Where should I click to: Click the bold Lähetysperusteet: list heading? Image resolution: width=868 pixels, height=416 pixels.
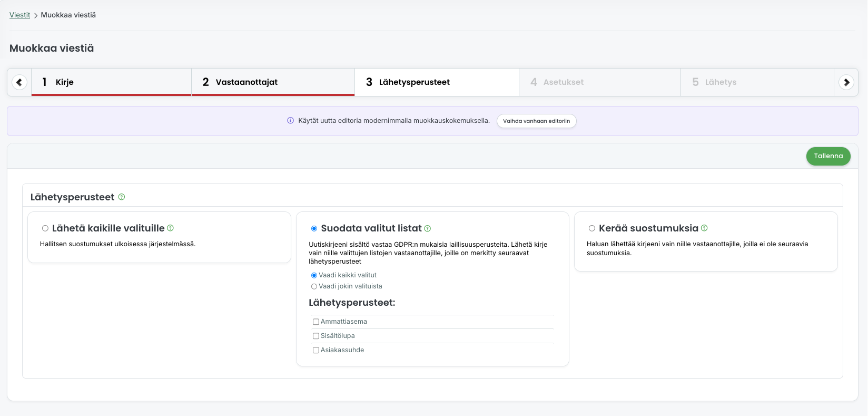point(352,303)
